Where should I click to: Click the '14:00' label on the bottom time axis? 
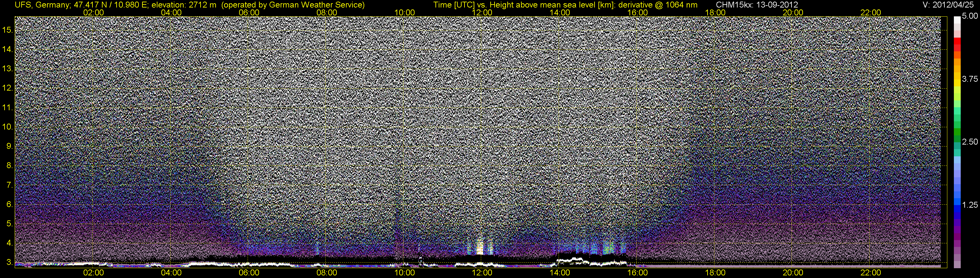pos(560,273)
